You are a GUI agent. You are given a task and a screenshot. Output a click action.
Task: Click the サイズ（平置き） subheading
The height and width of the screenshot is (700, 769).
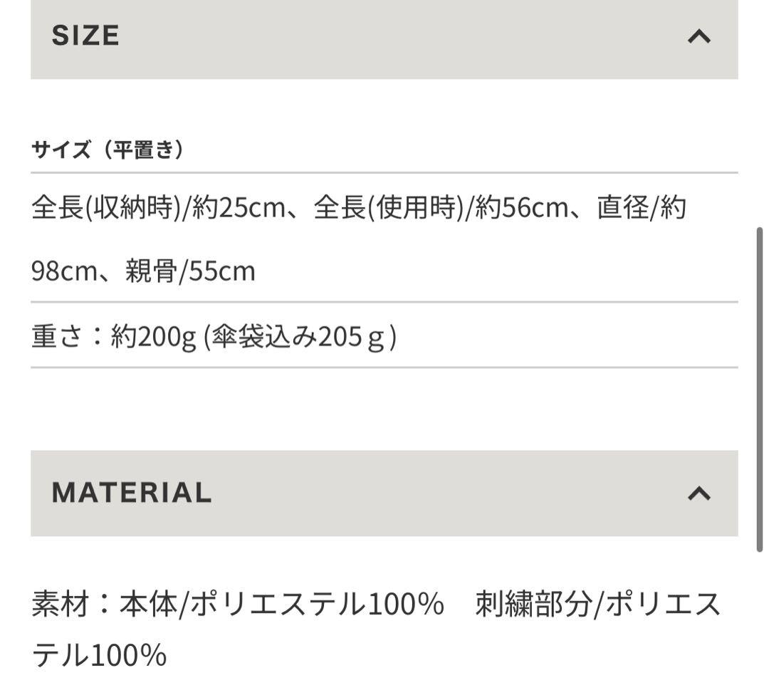[108, 150]
